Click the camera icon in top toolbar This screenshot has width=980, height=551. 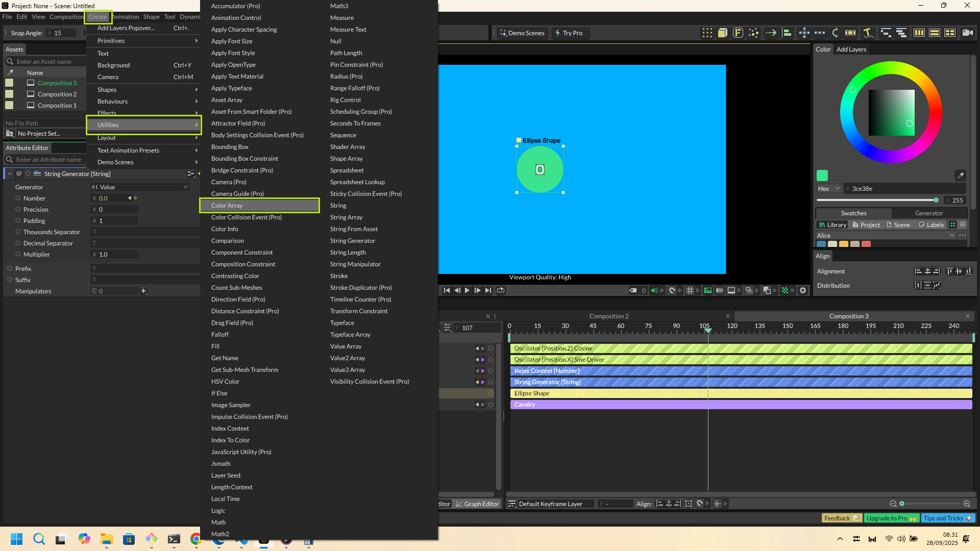pos(967,33)
